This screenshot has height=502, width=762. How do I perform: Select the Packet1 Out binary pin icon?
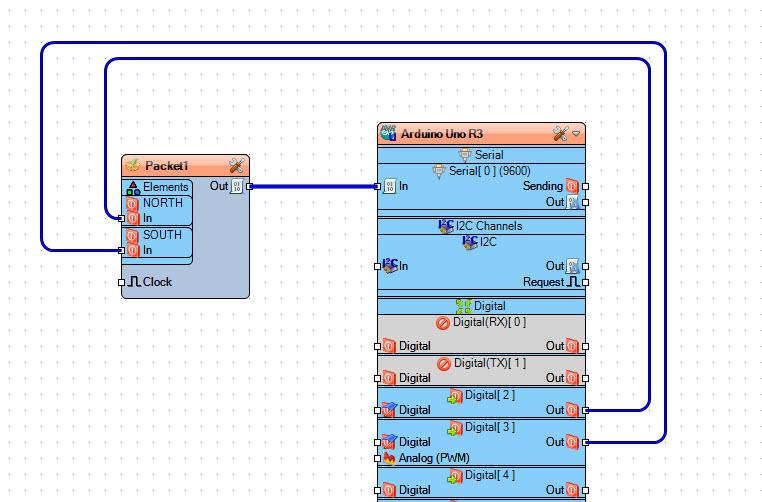tap(237, 186)
